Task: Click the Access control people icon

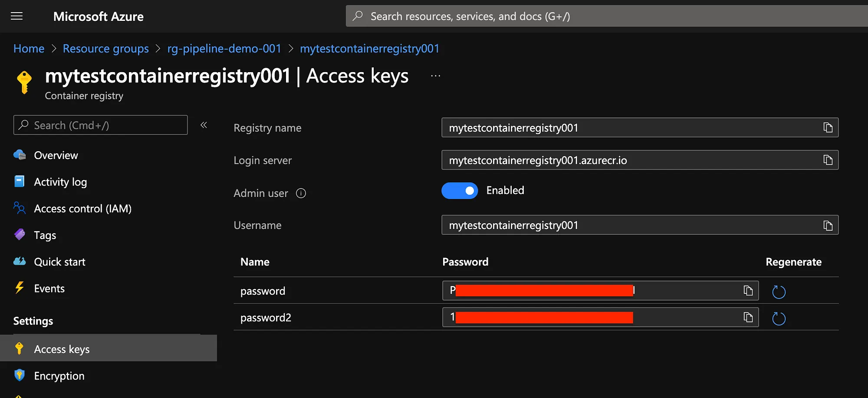Action: pyautogui.click(x=20, y=208)
